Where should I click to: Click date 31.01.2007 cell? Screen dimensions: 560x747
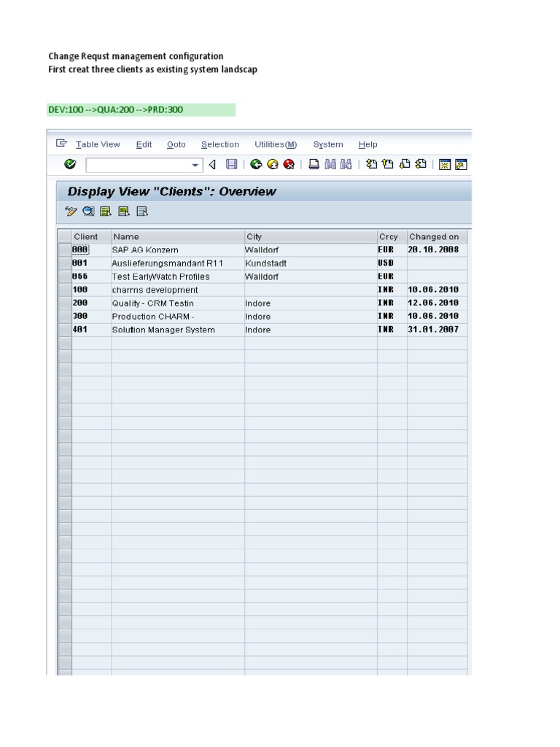coord(437,330)
